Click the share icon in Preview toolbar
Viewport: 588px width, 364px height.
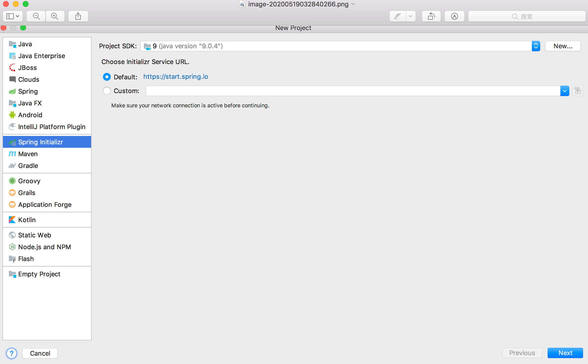(x=78, y=16)
